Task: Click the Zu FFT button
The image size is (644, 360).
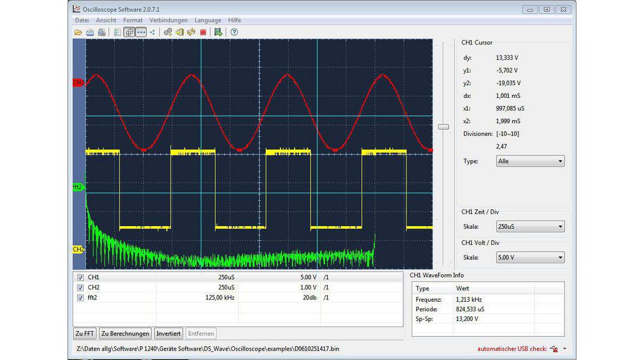Action: pos(85,333)
